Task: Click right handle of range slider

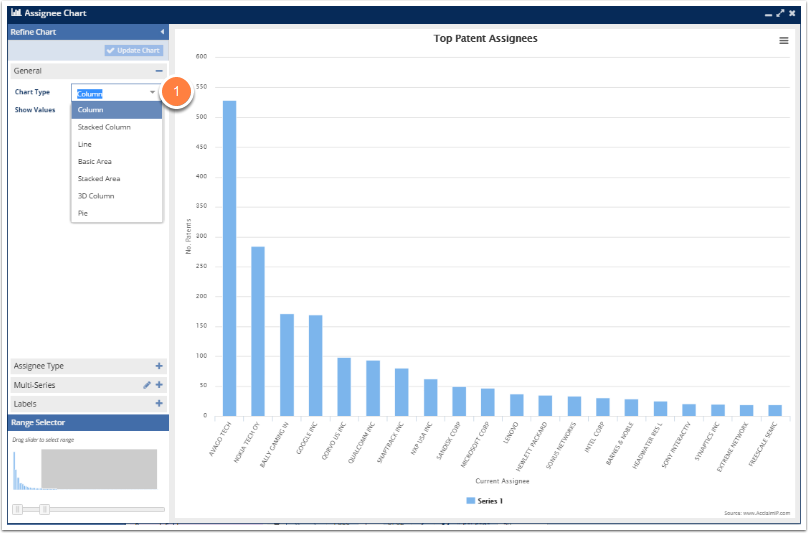Action: 45,509
